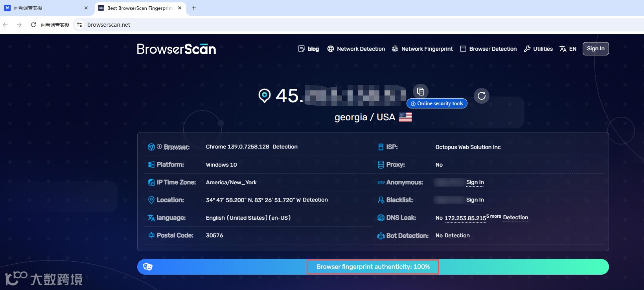Click the Bot Detection robot icon
Image resolution: width=644 pixels, height=290 pixels.
tap(381, 236)
